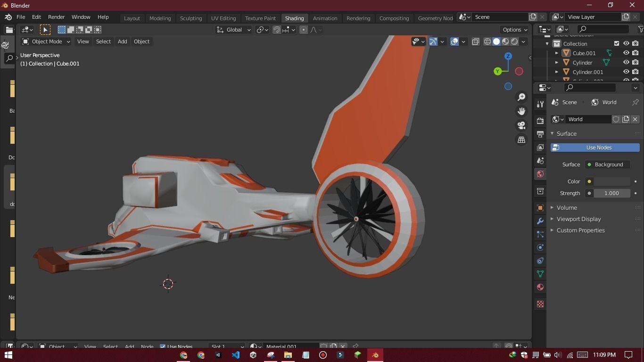Click the viewport pan hand icon
Image resolution: width=644 pixels, height=362 pixels.
coord(521,111)
